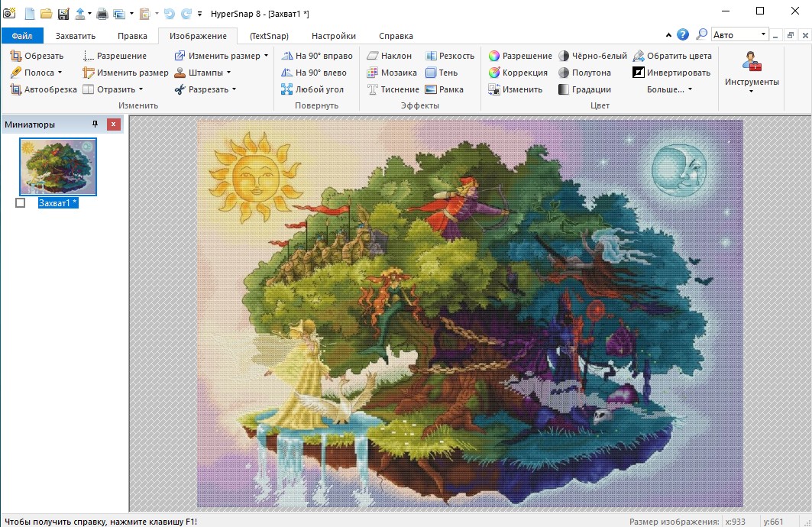Open the Инструменты dropdown
This screenshot has height=527, width=812.
[x=752, y=73]
